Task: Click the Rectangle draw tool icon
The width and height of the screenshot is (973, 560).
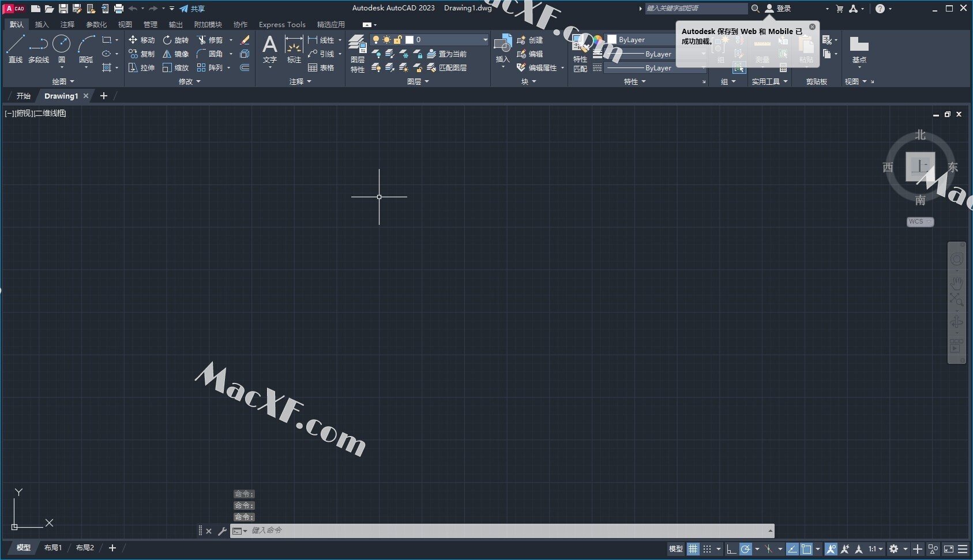Action: pos(106,40)
